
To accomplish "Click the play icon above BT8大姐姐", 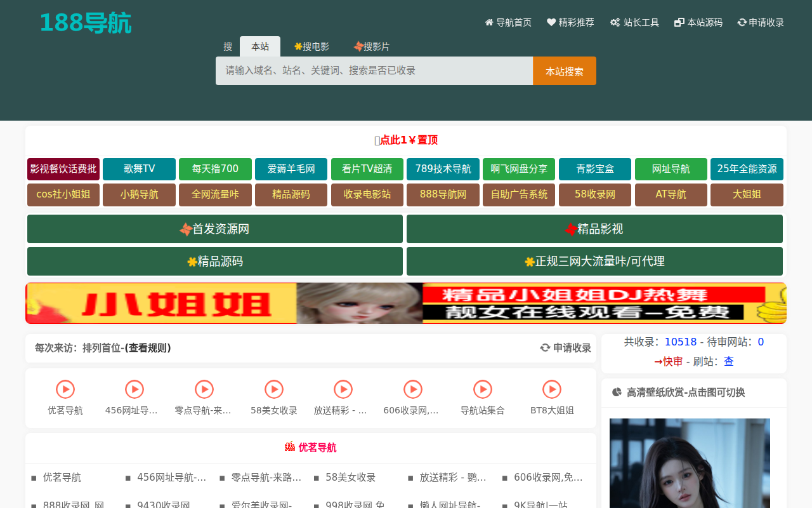I will click(x=551, y=389).
